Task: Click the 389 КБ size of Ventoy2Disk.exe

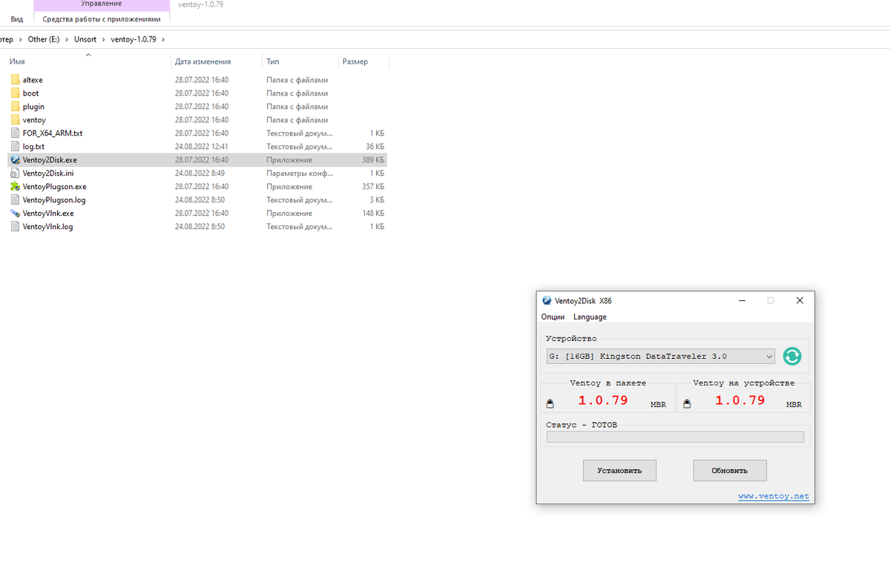Action: point(372,160)
